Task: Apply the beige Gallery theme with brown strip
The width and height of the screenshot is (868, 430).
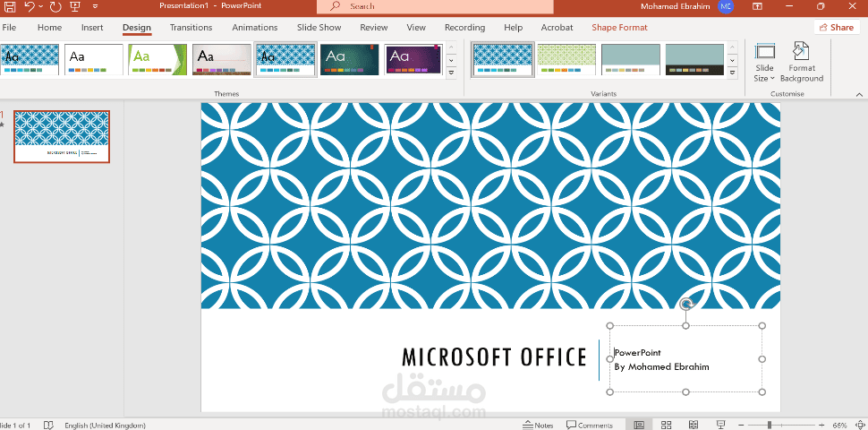Action: tap(221, 59)
